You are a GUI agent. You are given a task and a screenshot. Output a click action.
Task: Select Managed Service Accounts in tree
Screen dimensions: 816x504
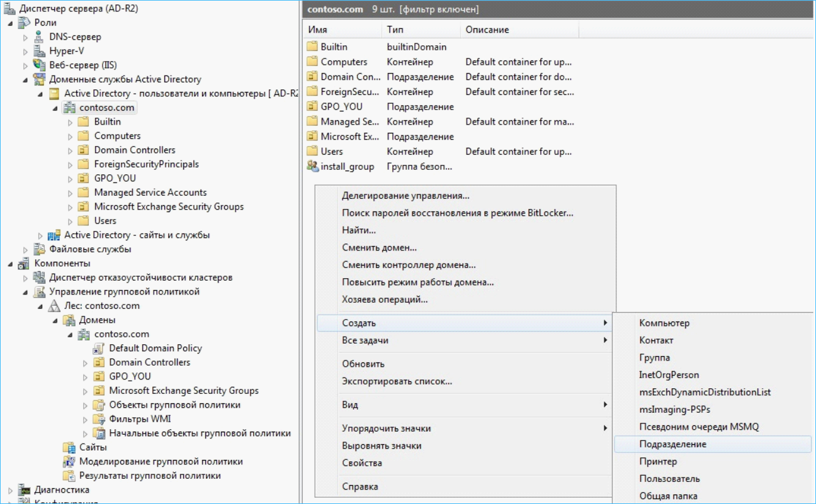[x=150, y=193]
